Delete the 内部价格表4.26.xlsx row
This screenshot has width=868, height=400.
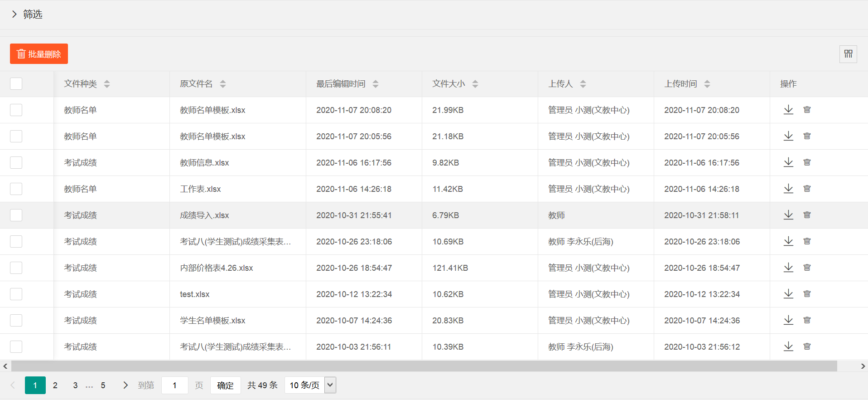click(x=807, y=268)
